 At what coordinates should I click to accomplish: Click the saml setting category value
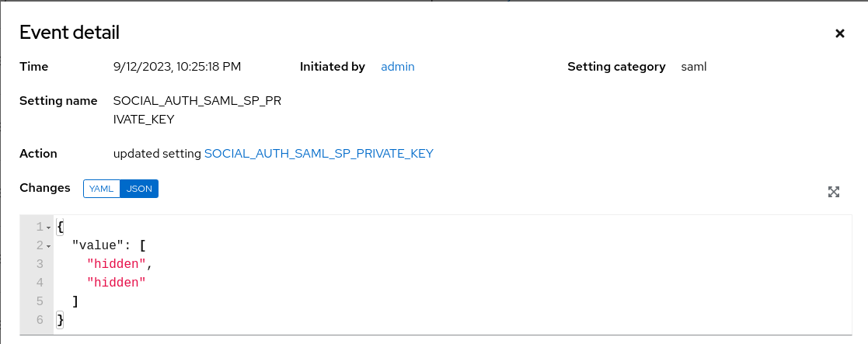coord(693,67)
